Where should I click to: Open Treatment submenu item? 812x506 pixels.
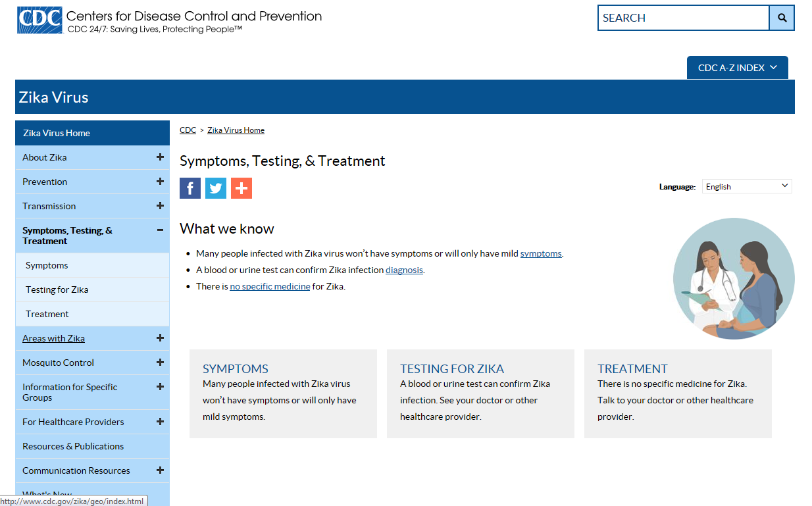pos(47,314)
